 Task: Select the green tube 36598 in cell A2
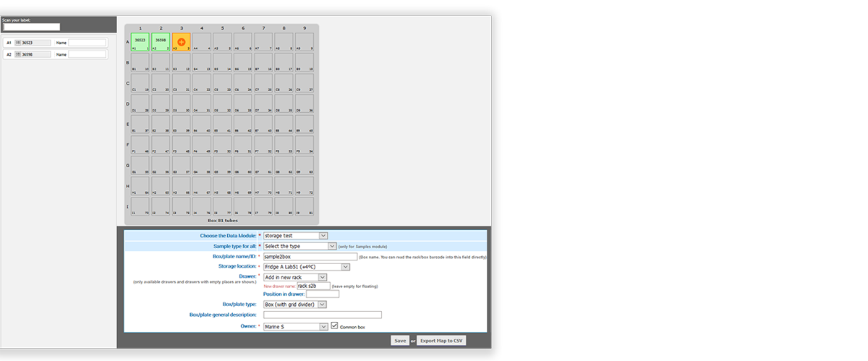tap(161, 42)
